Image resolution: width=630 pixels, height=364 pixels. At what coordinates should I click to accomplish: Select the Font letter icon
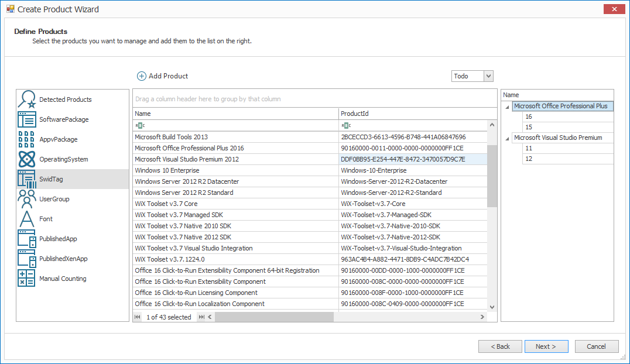(x=27, y=219)
